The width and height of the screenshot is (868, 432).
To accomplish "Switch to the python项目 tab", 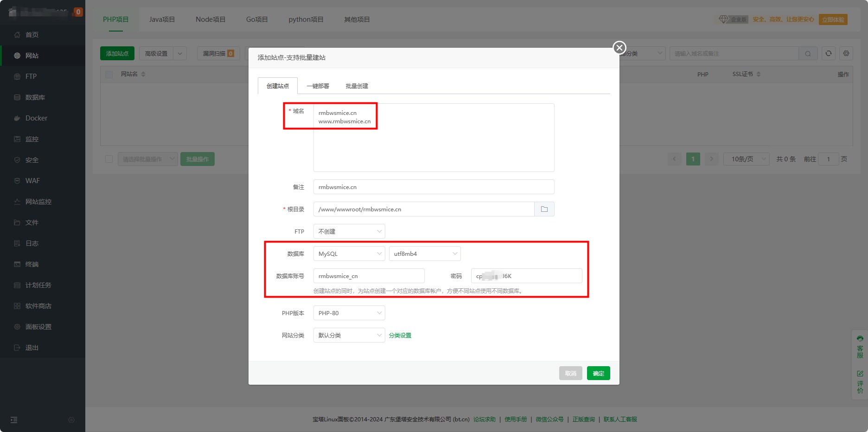I will (306, 19).
